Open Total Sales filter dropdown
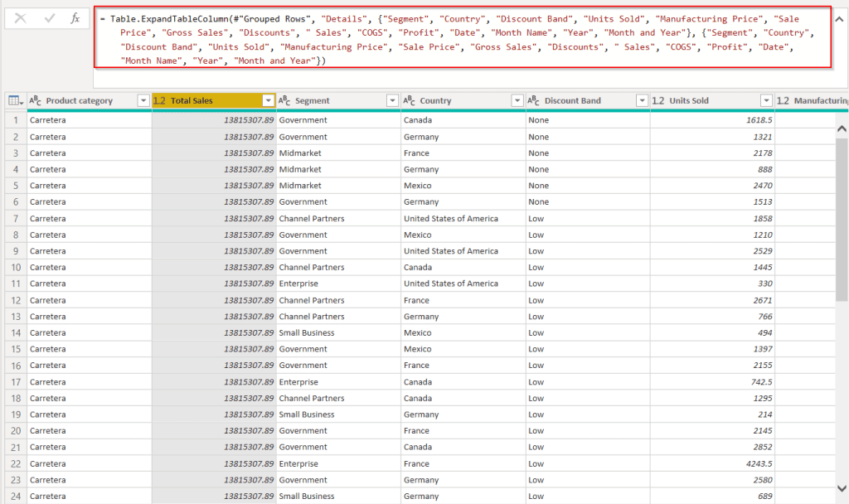The height and width of the screenshot is (504, 849). coord(268,100)
